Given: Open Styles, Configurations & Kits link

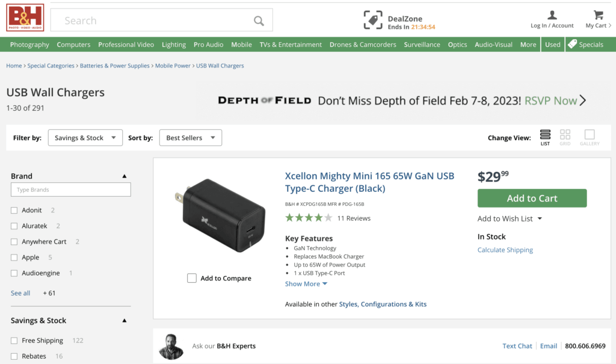Looking at the screenshot, I should (383, 304).
